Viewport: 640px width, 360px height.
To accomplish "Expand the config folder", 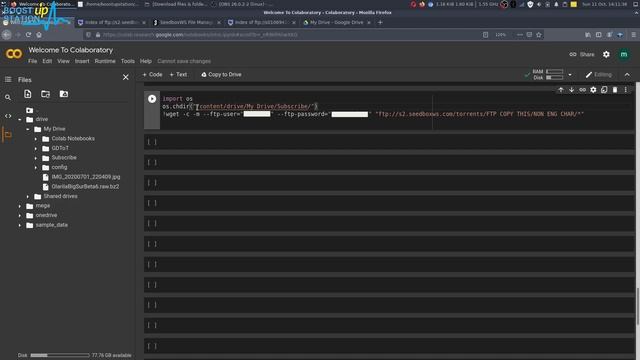I will pyautogui.click(x=36, y=167).
